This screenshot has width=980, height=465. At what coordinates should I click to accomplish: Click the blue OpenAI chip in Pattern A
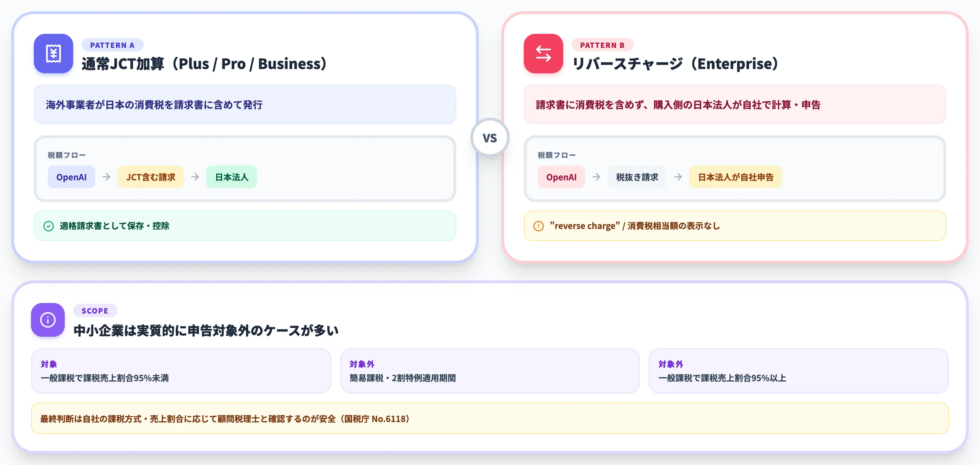(x=71, y=177)
